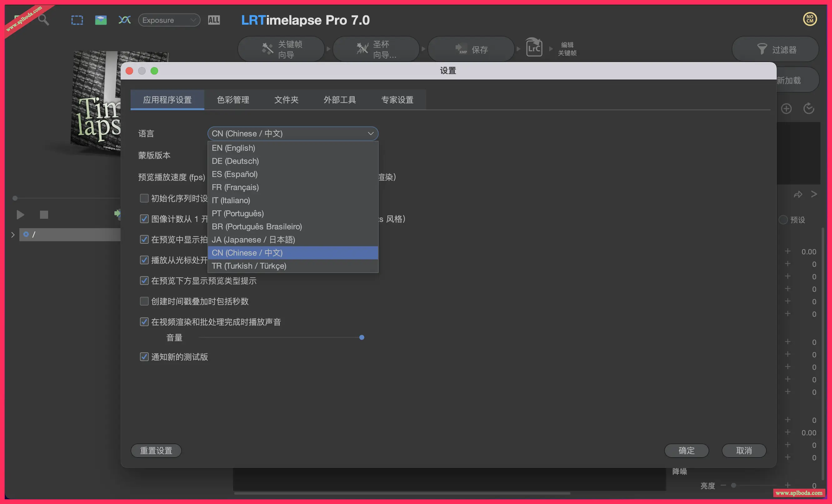Toggle sound on render completion checkbox
832x504 pixels.
click(x=144, y=322)
